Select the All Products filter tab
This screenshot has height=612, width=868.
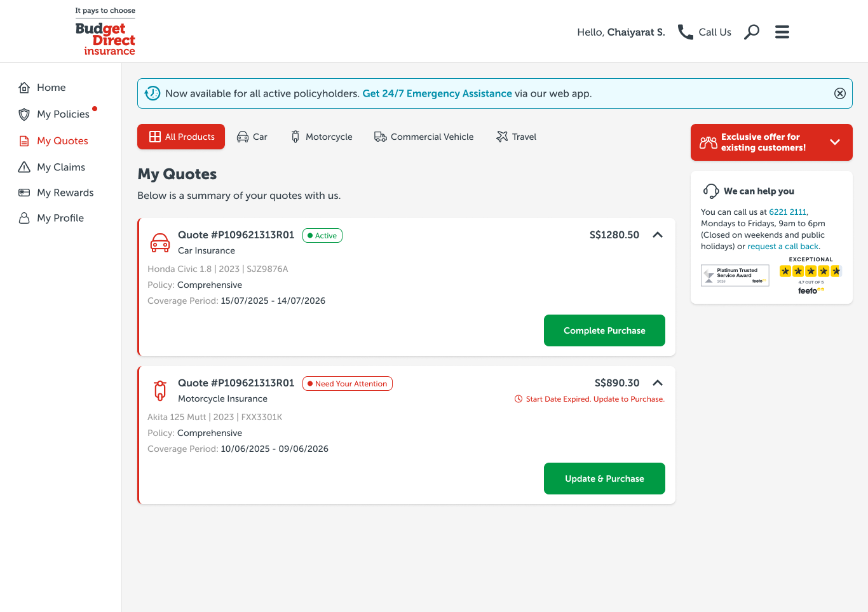pyautogui.click(x=181, y=137)
